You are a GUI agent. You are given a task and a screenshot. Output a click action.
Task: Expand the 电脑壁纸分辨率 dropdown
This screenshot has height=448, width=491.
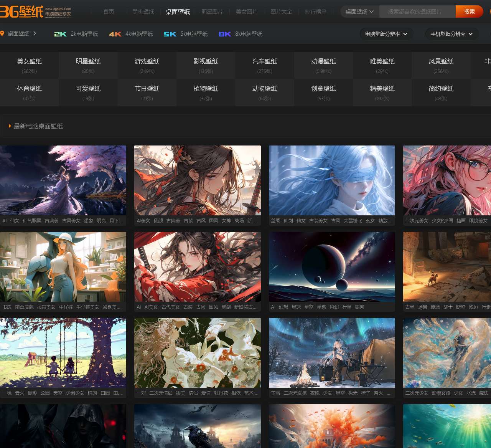click(x=386, y=34)
